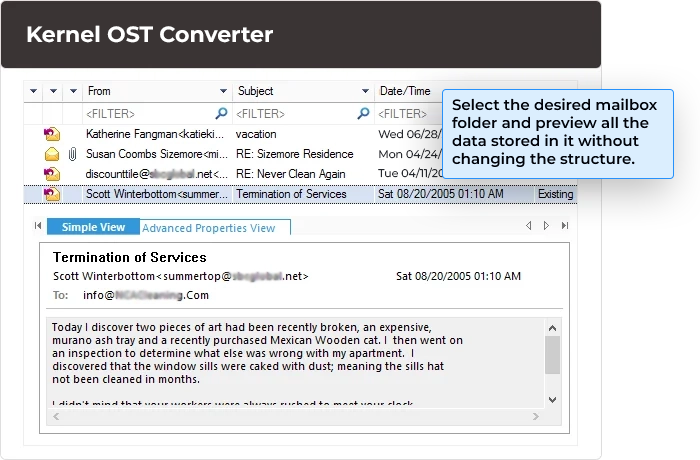Viewport: 700px width, 460px height.
Task: Click the search magnifier in Subject filter
Action: coord(363,113)
